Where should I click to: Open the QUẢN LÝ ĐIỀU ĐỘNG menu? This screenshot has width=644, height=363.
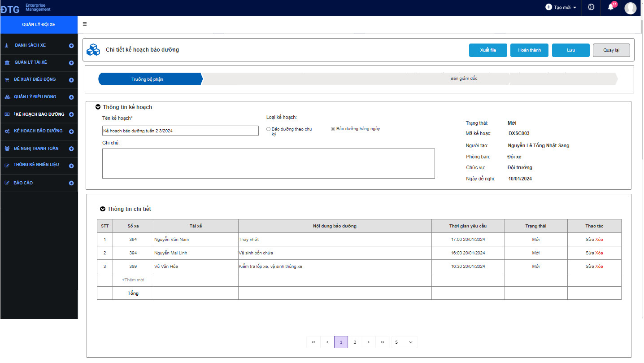pyautogui.click(x=35, y=97)
